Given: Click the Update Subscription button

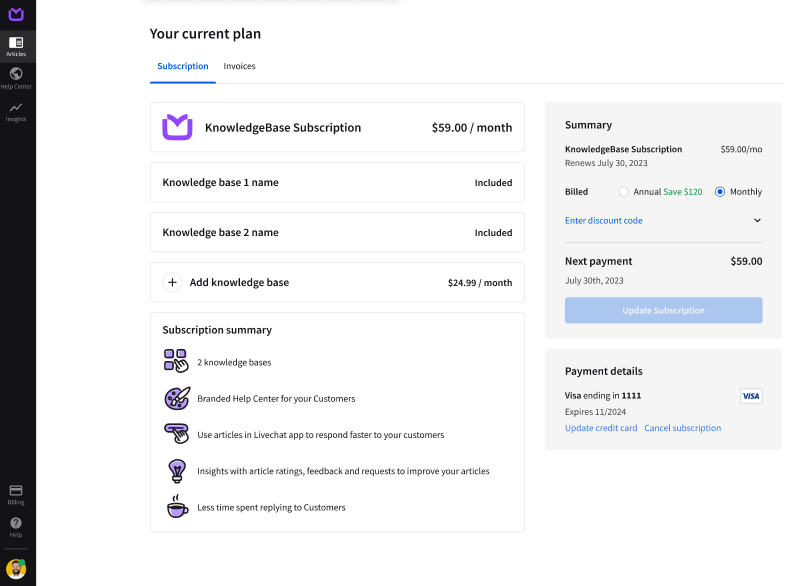Looking at the screenshot, I should point(664,310).
